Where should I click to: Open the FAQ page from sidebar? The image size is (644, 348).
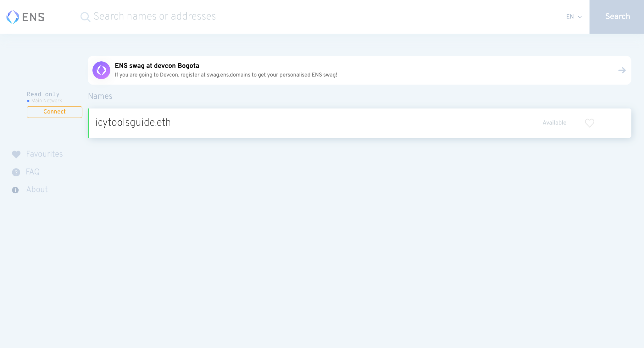coord(33,172)
